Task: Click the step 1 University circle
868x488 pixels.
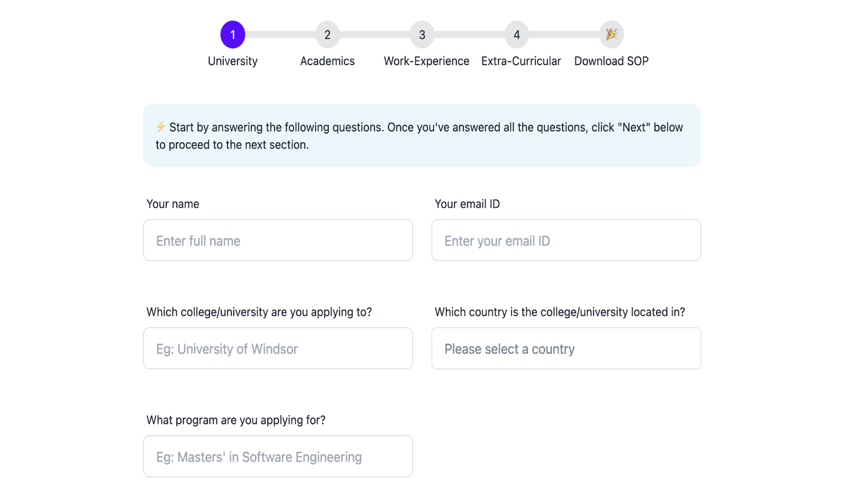Action: (232, 35)
